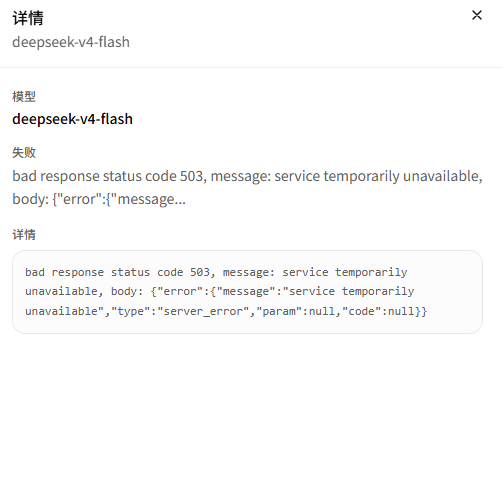Click second code line starting with unavailable, body
Screen dimensions: 503x491
[219, 292]
